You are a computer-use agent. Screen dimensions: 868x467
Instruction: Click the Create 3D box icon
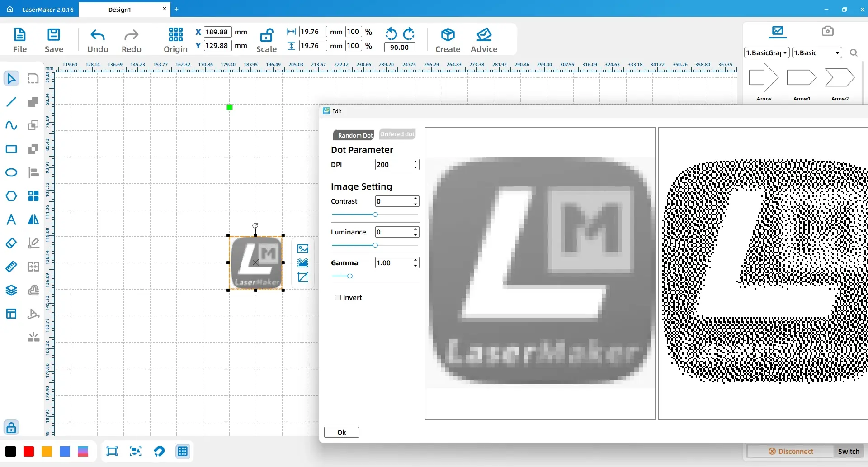pyautogui.click(x=448, y=40)
